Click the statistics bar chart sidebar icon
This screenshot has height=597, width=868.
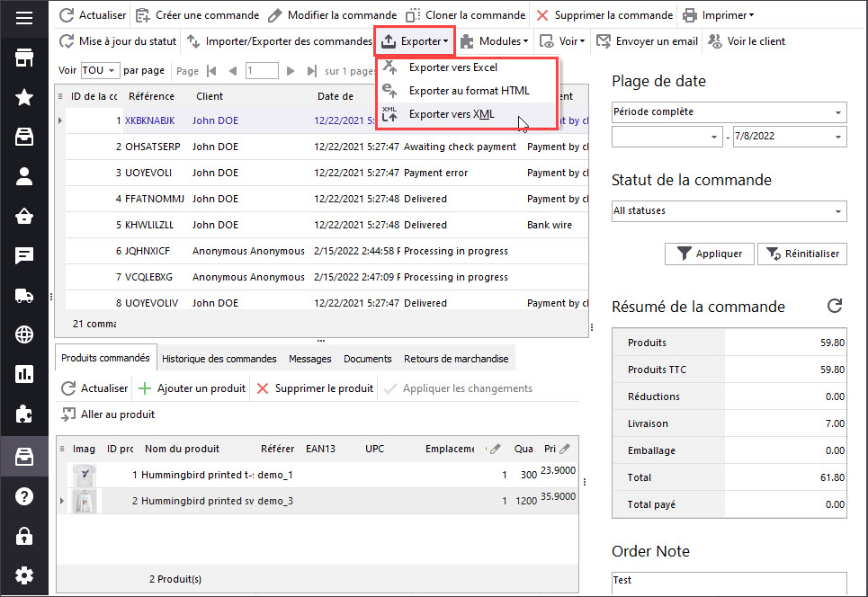tap(24, 374)
